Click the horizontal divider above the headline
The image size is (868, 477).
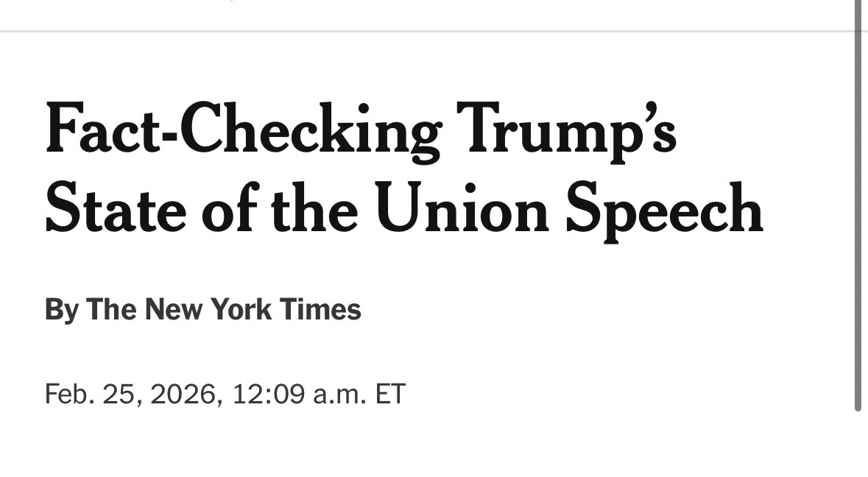[x=427, y=31]
